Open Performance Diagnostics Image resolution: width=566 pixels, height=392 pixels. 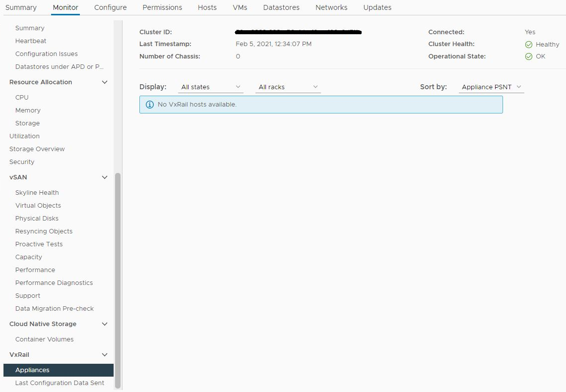54,283
